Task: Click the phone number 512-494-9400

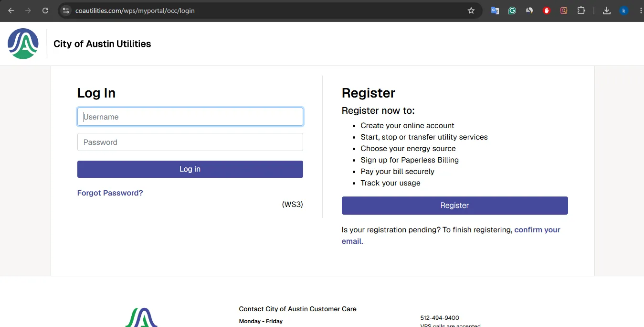Action: (440, 318)
